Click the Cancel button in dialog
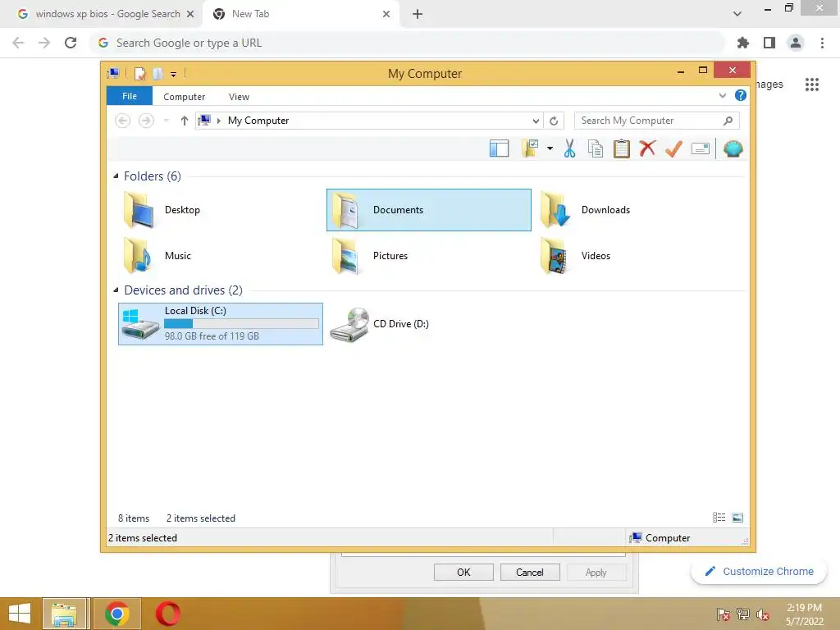Screen dimensions: 840x630 (x=530, y=572)
